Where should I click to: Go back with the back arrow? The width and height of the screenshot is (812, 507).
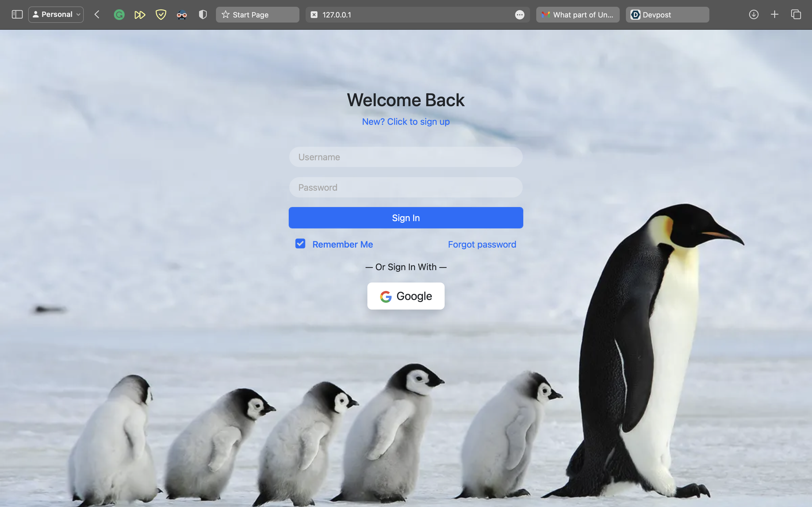point(97,14)
